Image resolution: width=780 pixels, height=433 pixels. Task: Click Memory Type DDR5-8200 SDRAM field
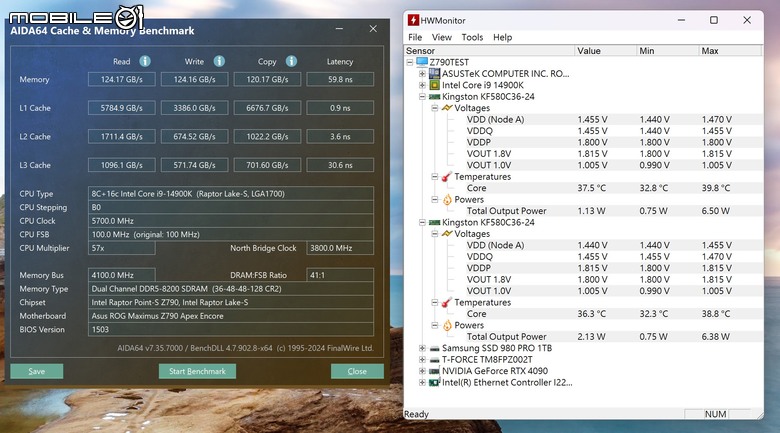point(231,289)
